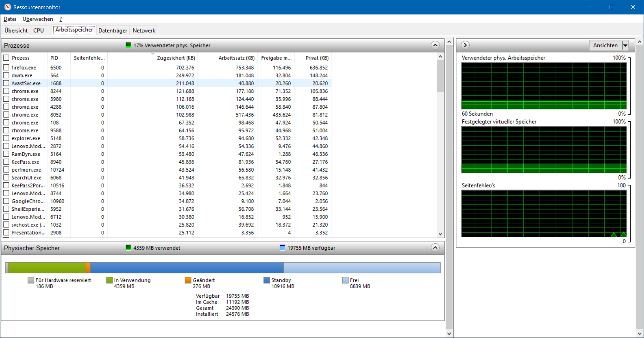Open the Ansichten dropdown arrow
This screenshot has width=644, height=338.
[x=625, y=45]
